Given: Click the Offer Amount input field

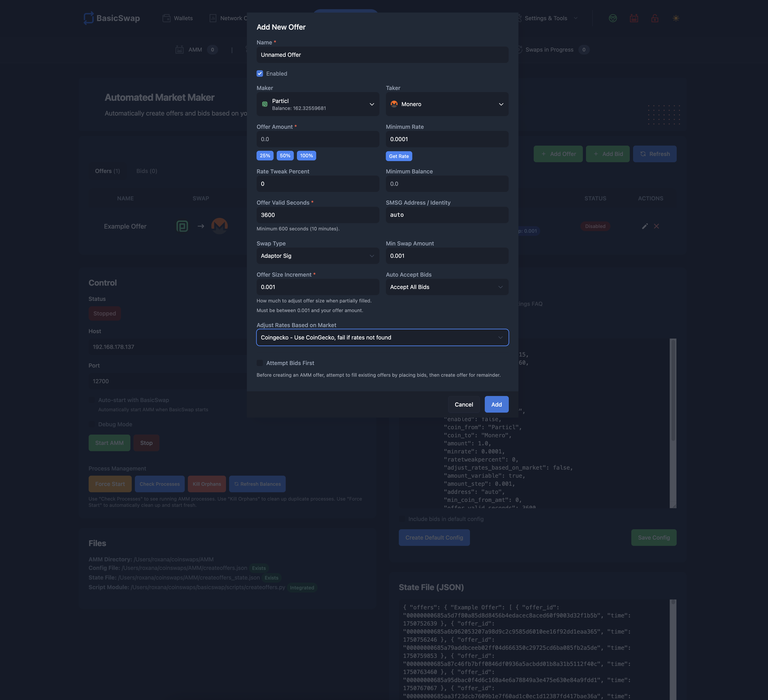Looking at the screenshot, I should point(318,139).
